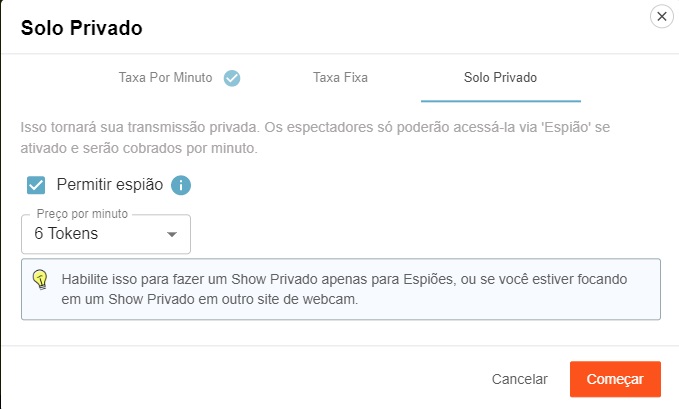The image size is (679, 409).
Task: Click the info icon next to Permitir espião
Action: click(181, 185)
